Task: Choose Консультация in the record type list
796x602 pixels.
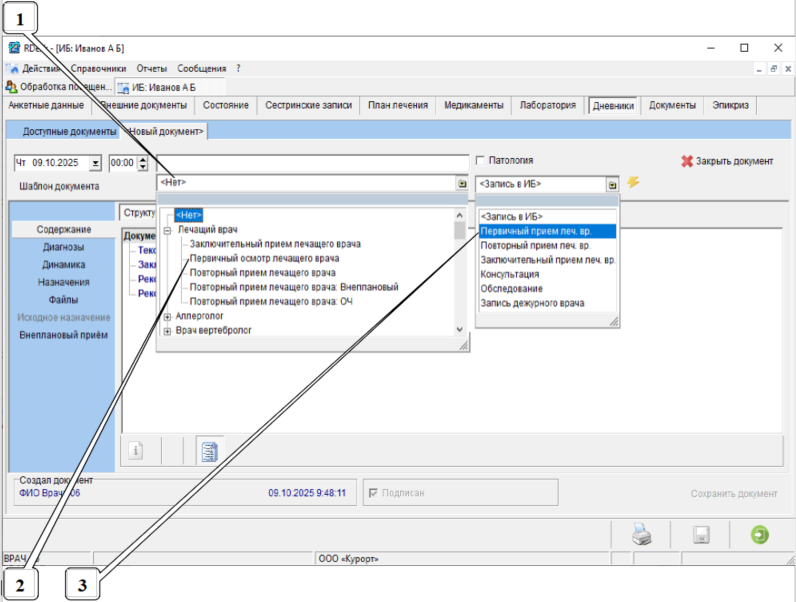Action: click(510, 274)
